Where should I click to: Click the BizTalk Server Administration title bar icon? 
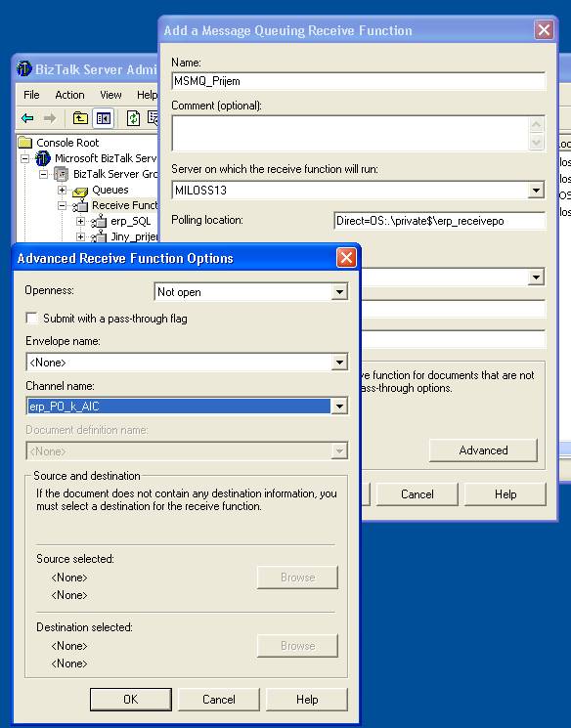(24, 69)
